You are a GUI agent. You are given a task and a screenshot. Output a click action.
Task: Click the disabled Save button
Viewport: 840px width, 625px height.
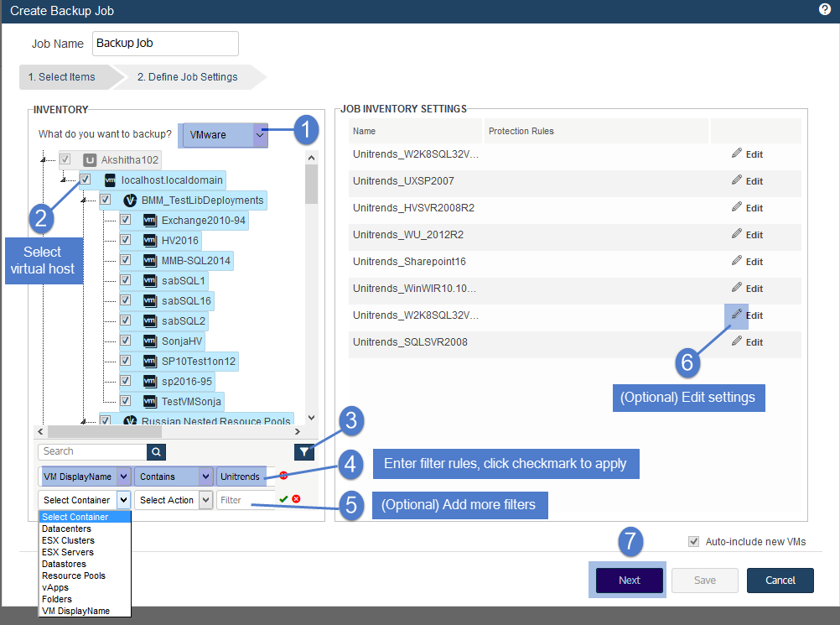tap(705, 580)
